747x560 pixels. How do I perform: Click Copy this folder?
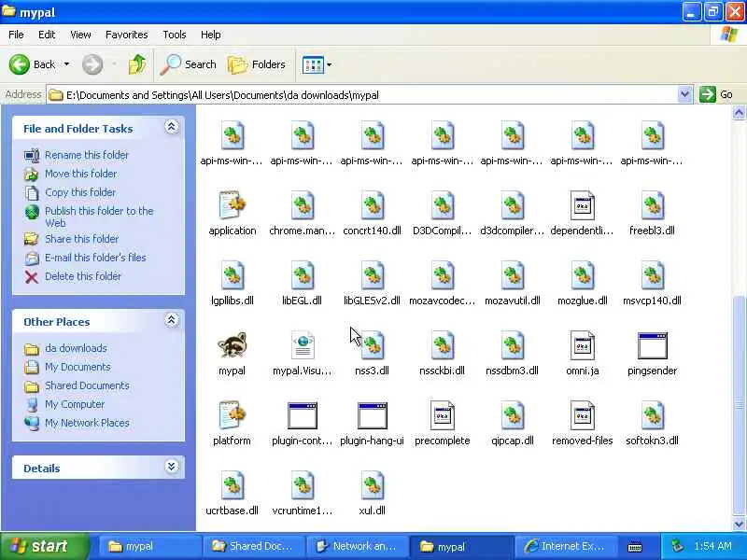[x=80, y=192]
